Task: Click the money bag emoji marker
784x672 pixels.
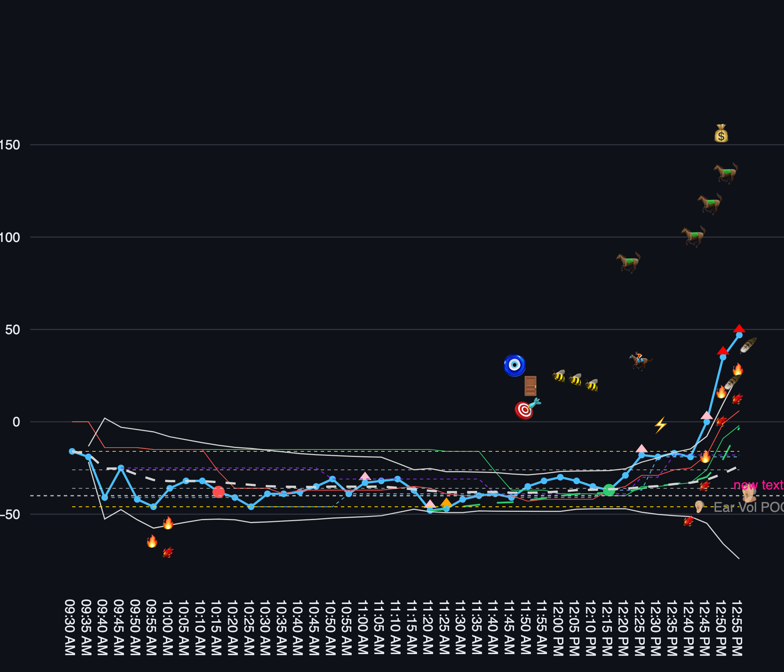Action: pyautogui.click(x=721, y=134)
